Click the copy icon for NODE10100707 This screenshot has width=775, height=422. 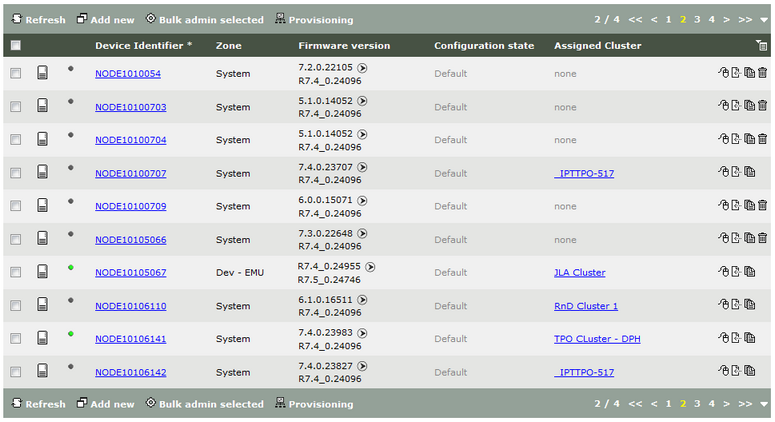pos(749,171)
